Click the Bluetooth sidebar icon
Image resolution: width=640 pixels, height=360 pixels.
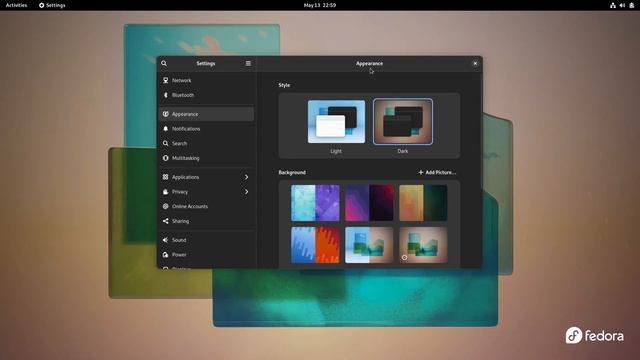pyautogui.click(x=166, y=95)
